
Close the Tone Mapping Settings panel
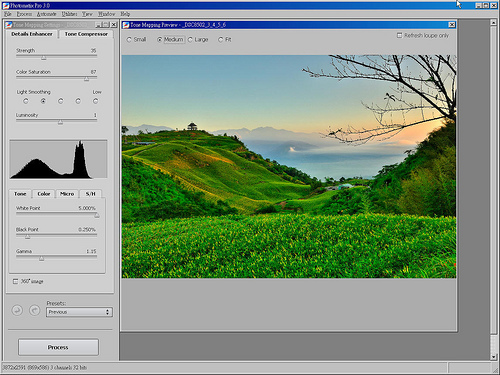click(x=114, y=25)
